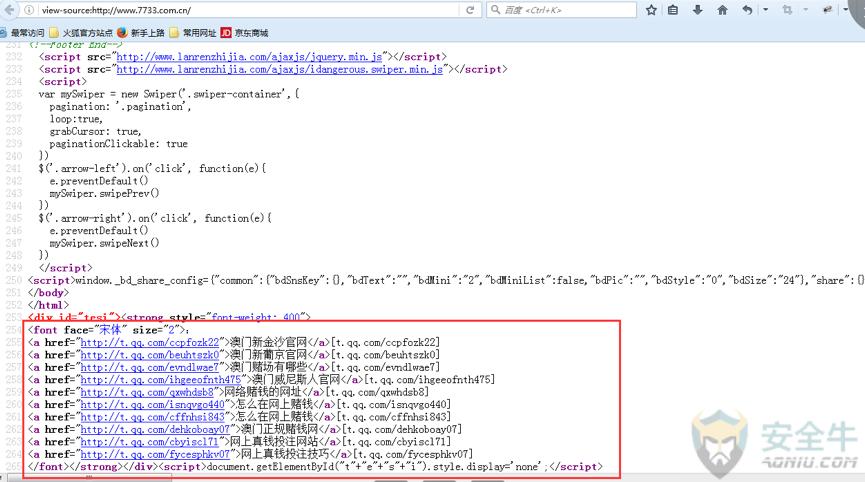Click the magnifier icon in the search box
The width and height of the screenshot is (865, 482).
click(x=495, y=10)
